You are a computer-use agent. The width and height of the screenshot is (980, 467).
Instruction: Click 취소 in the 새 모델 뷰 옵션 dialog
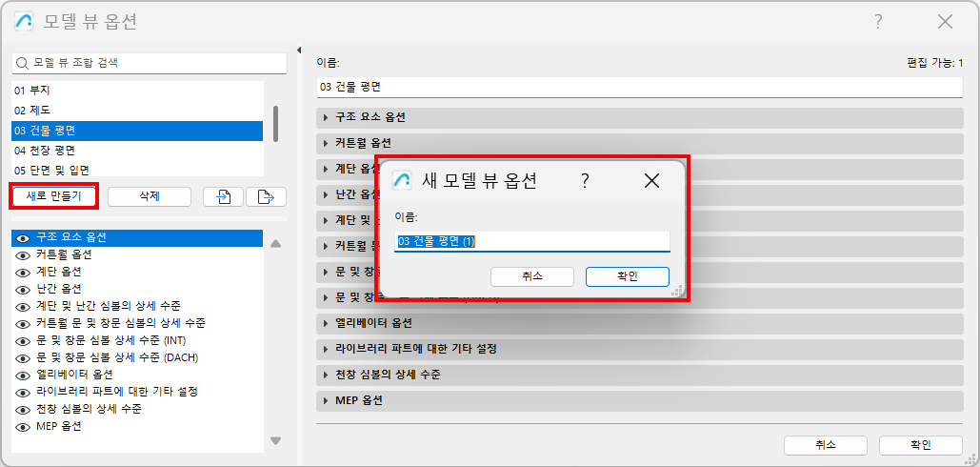(x=531, y=276)
